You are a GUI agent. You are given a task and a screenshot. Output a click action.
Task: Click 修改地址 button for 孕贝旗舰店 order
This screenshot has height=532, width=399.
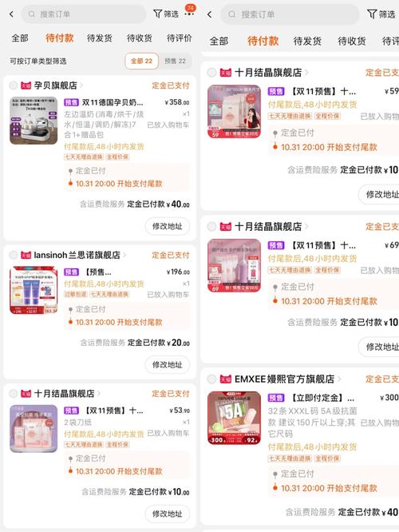point(167,226)
